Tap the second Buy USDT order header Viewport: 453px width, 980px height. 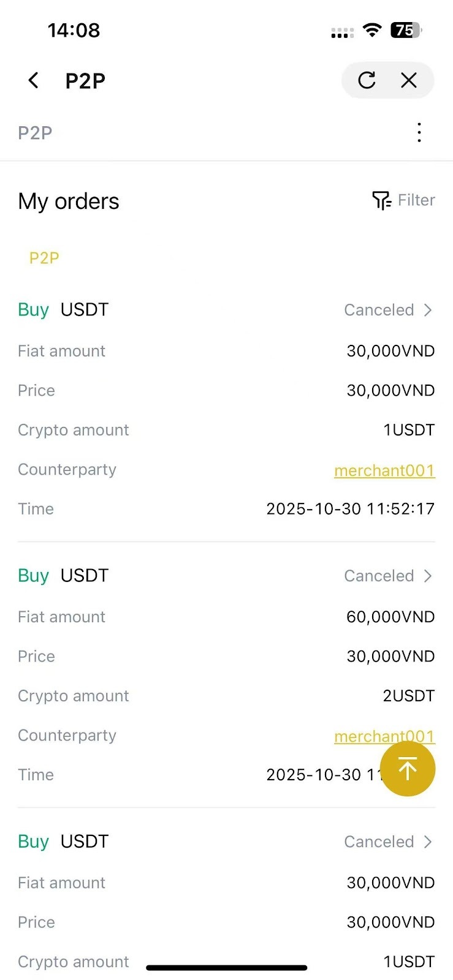tap(63, 576)
